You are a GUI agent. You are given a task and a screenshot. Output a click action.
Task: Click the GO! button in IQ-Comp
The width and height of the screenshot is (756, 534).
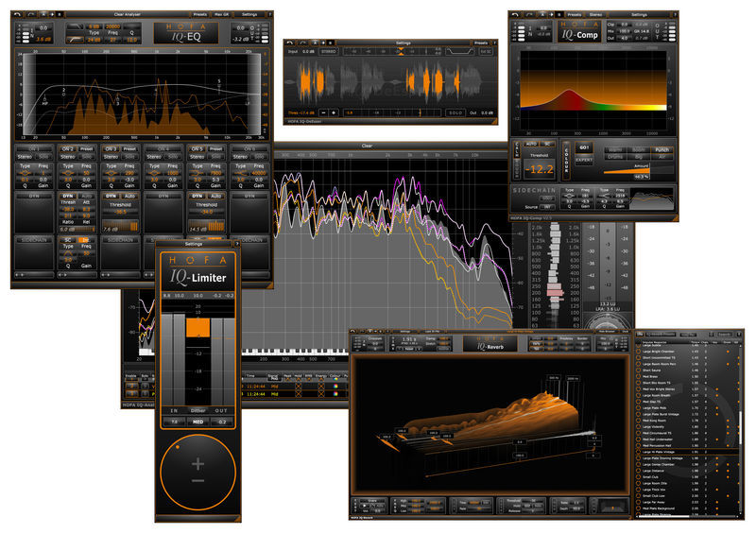(x=584, y=147)
